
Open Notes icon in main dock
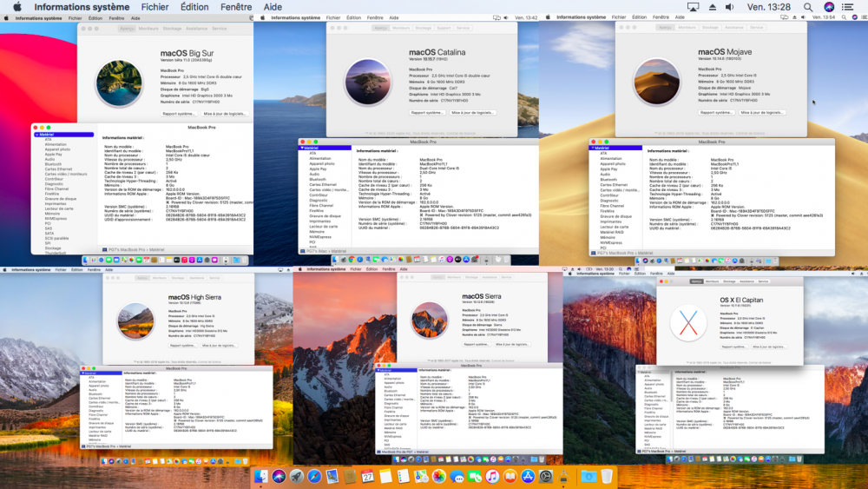[385, 476]
